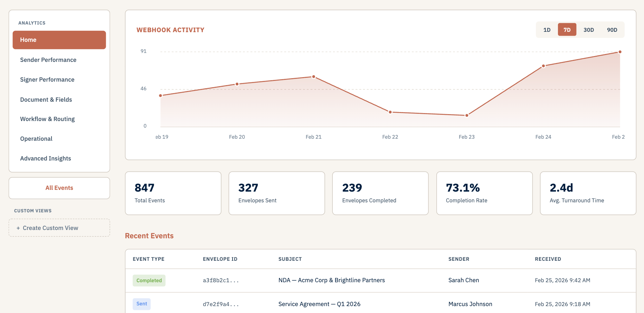The width and height of the screenshot is (644, 313).
Task: Open envelope a3f8b2c1 details
Action: 220,280
